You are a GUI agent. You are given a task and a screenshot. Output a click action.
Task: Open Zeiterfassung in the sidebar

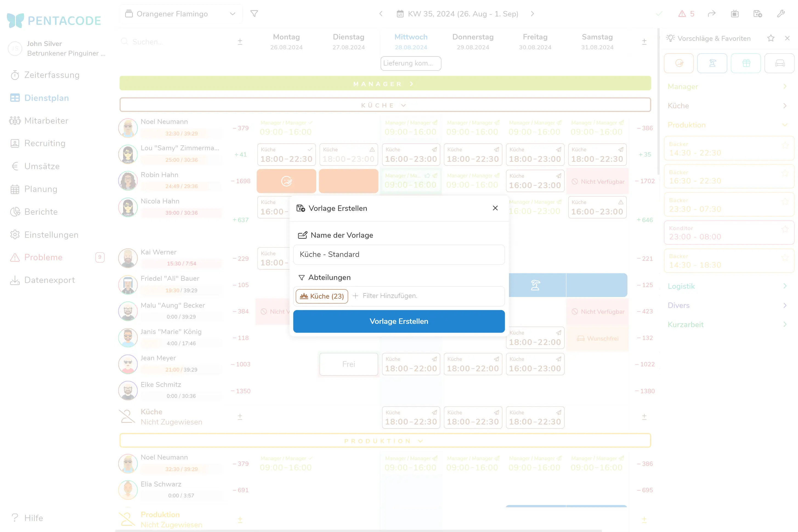[x=52, y=75]
